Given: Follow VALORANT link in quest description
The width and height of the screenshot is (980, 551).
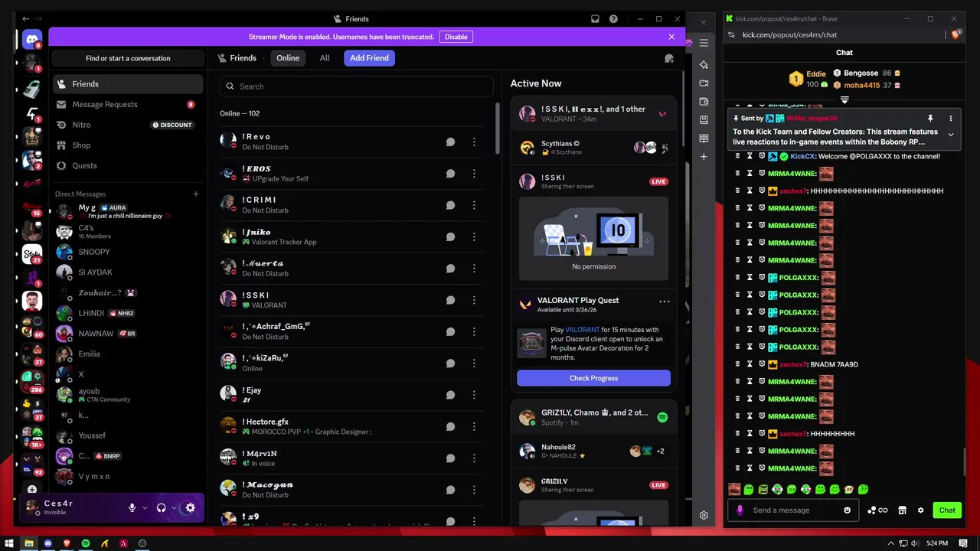Looking at the screenshot, I should (x=583, y=330).
